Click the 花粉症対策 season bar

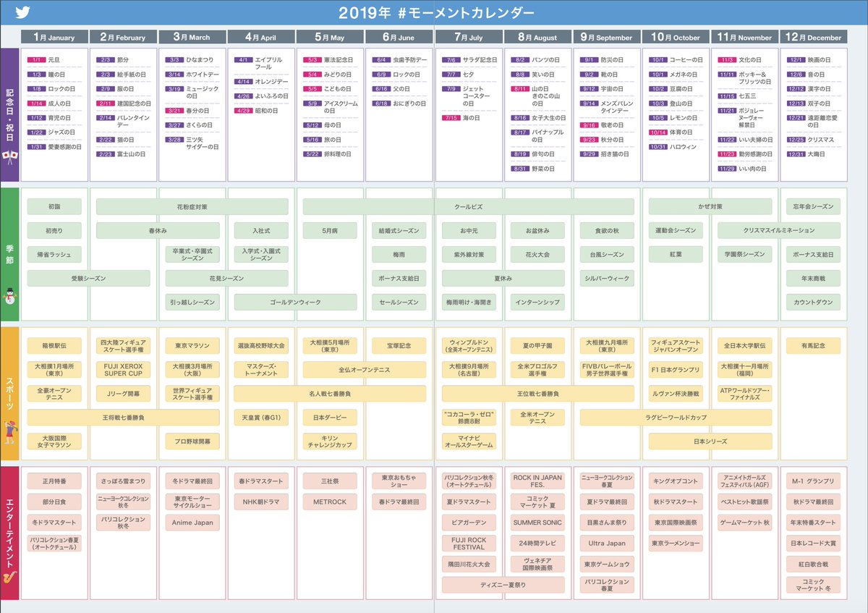pyautogui.click(x=192, y=207)
